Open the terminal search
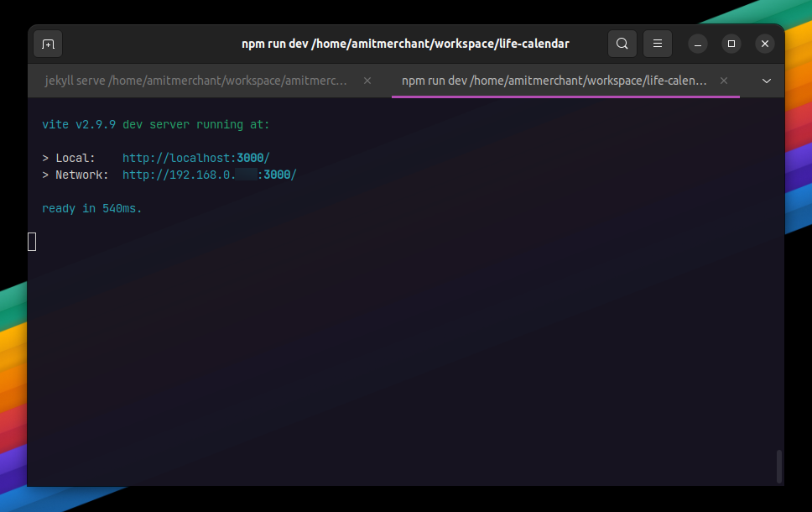The width and height of the screenshot is (812, 512). [x=622, y=44]
